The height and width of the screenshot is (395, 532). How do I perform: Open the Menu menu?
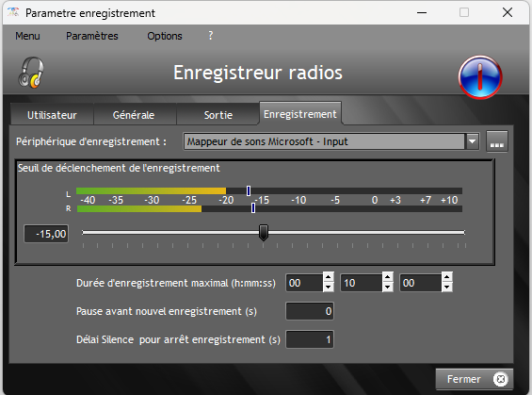(27, 36)
